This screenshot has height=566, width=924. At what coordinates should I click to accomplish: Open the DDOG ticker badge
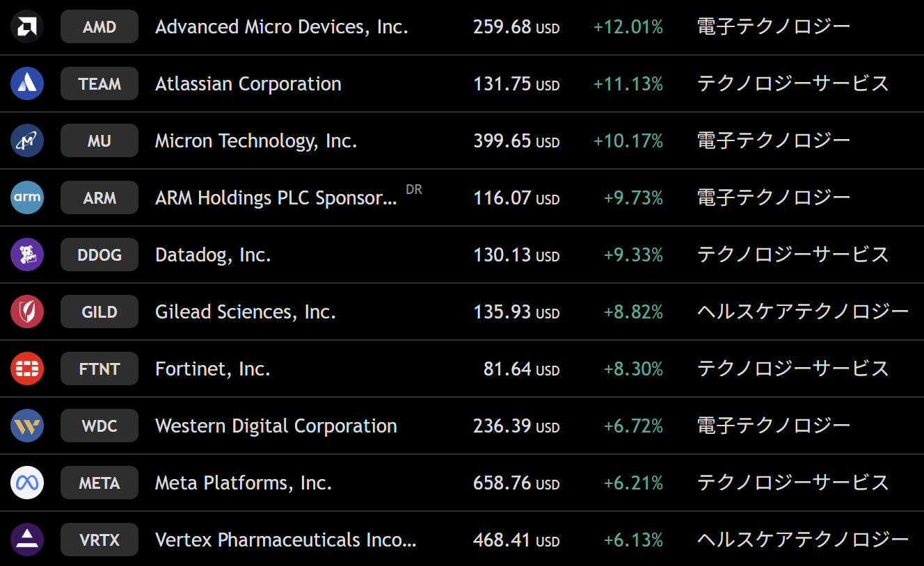99,255
